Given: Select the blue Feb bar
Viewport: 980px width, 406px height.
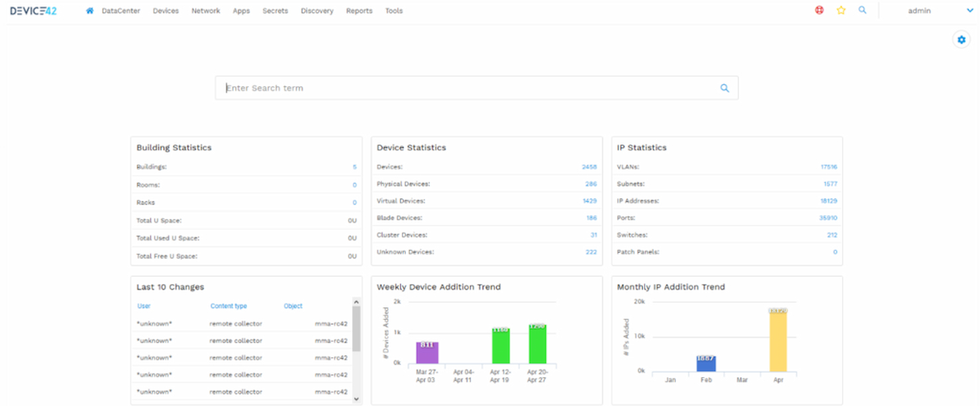Looking at the screenshot, I should coord(706,364).
